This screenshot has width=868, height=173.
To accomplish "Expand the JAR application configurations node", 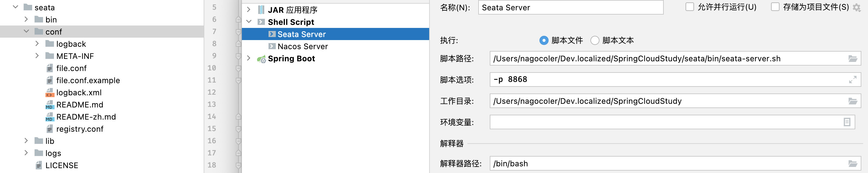I will [x=249, y=10].
